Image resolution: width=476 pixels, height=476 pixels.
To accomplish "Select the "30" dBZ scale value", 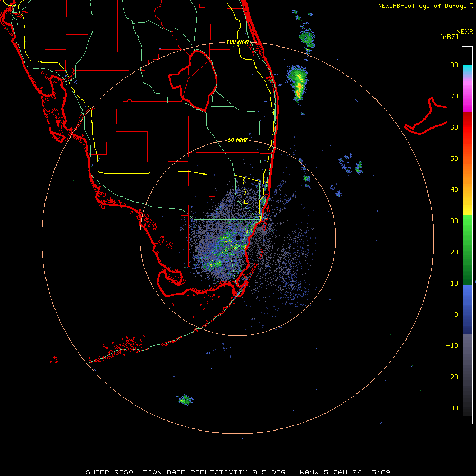I will point(454,221).
